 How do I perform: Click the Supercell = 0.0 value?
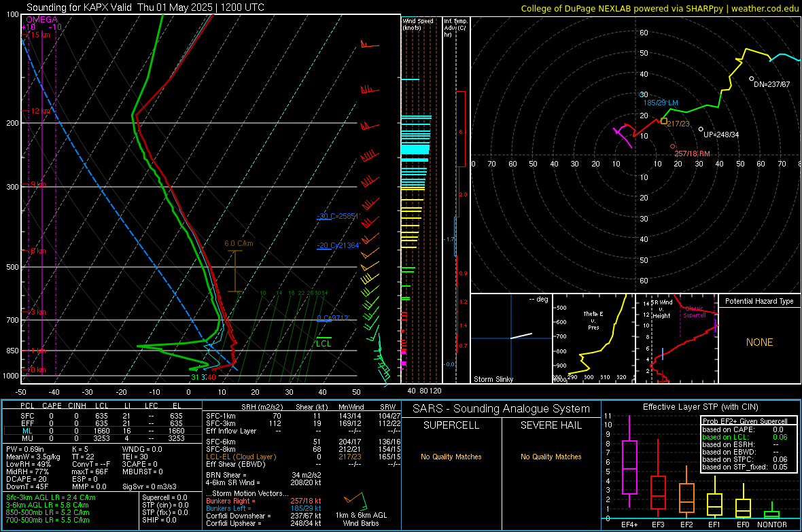coord(164,497)
